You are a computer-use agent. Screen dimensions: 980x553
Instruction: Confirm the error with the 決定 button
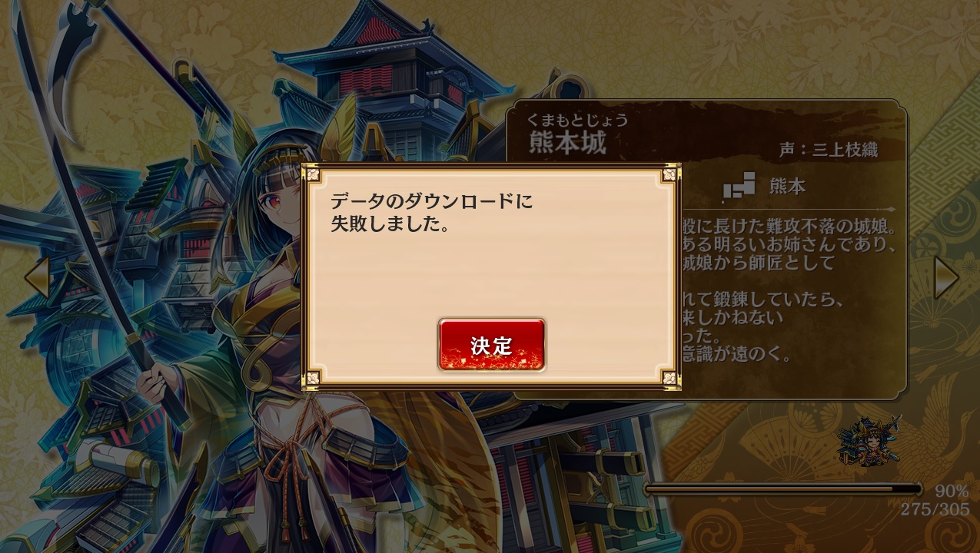coord(492,345)
